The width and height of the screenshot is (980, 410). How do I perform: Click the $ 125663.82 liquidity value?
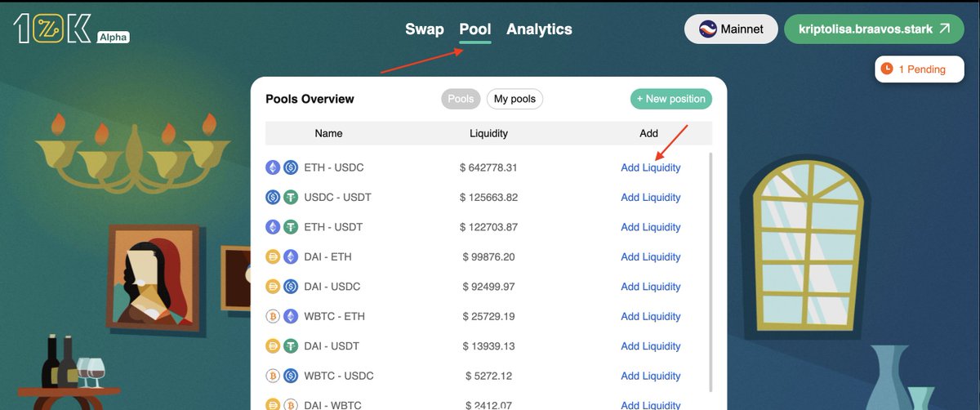(x=488, y=197)
